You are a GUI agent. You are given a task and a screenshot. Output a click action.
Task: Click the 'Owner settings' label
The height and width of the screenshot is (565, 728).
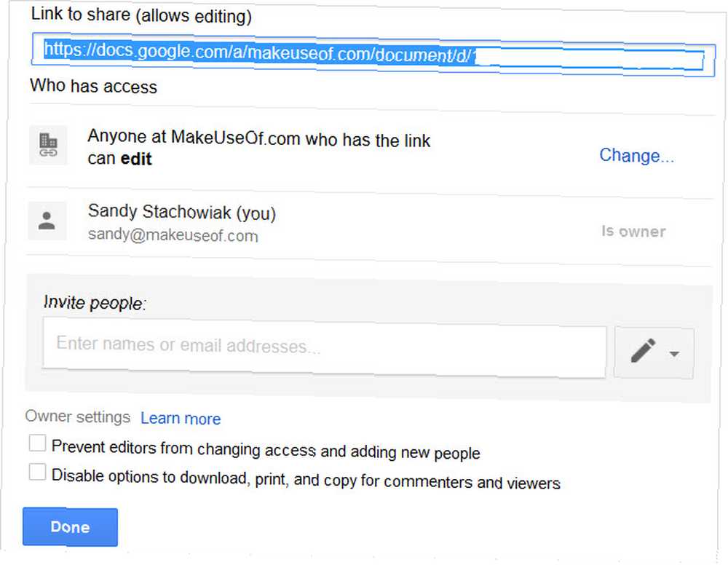click(78, 416)
